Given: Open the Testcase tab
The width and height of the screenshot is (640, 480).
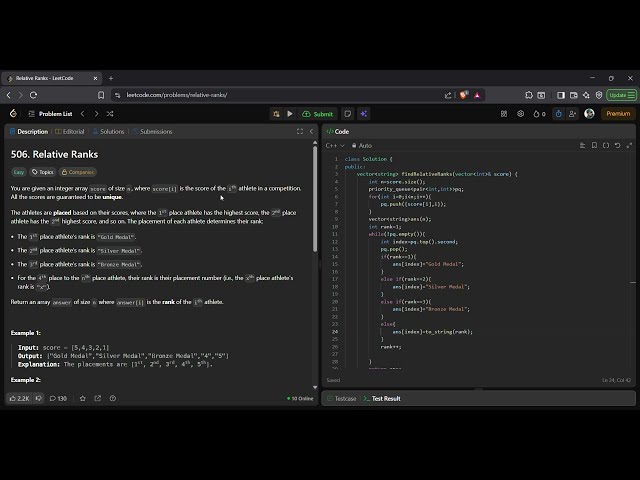Looking at the screenshot, I should [x=342, y=399].
